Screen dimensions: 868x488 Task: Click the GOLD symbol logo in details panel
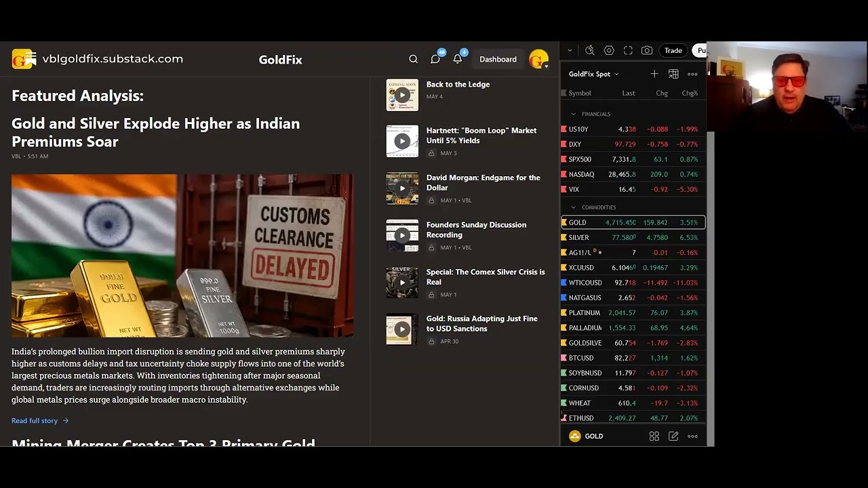[x=575, y=436]
